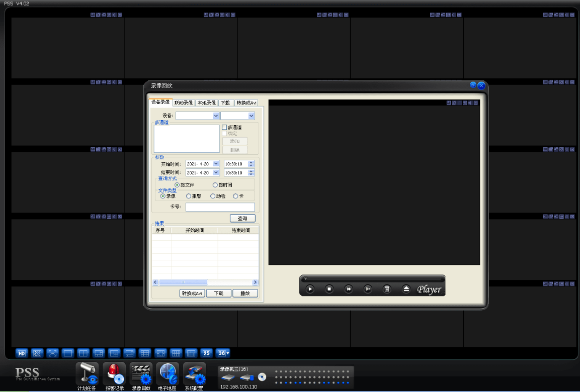Open the 36 layout dropdown arrow

pos(227,353)
